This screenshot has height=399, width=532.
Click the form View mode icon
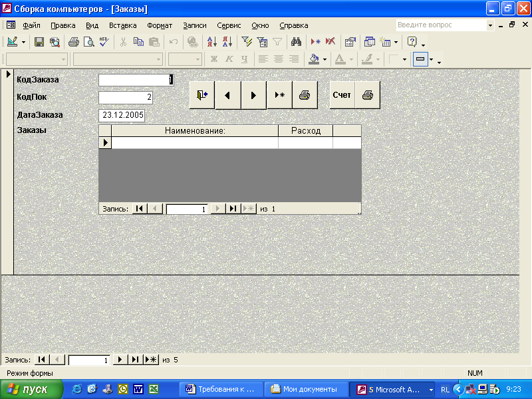[13, 42]
